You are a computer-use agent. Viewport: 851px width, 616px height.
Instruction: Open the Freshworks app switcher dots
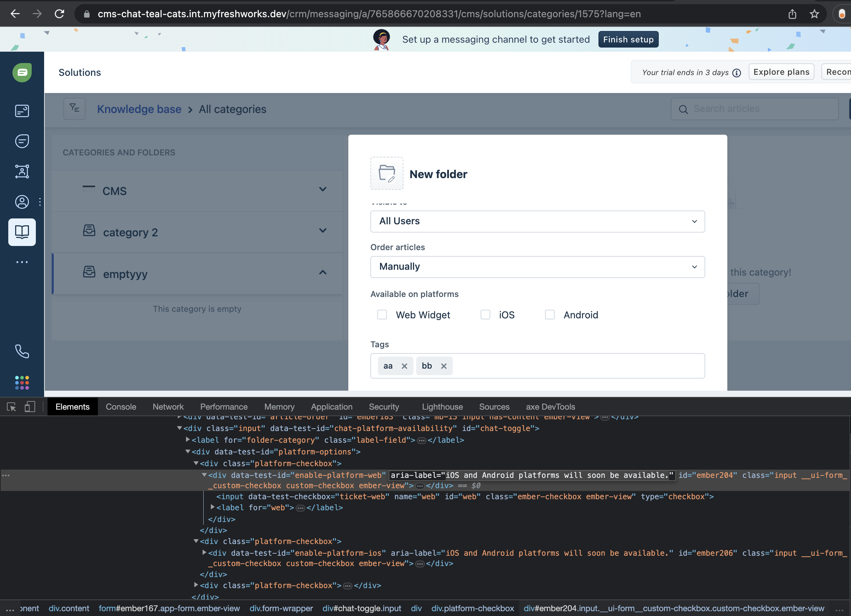click(x=22, y=382)
